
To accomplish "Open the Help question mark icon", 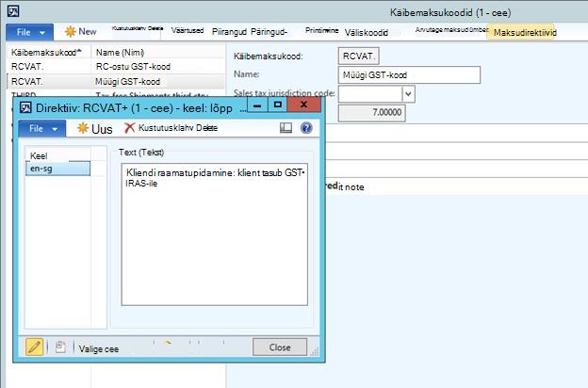I will [306, 128].
